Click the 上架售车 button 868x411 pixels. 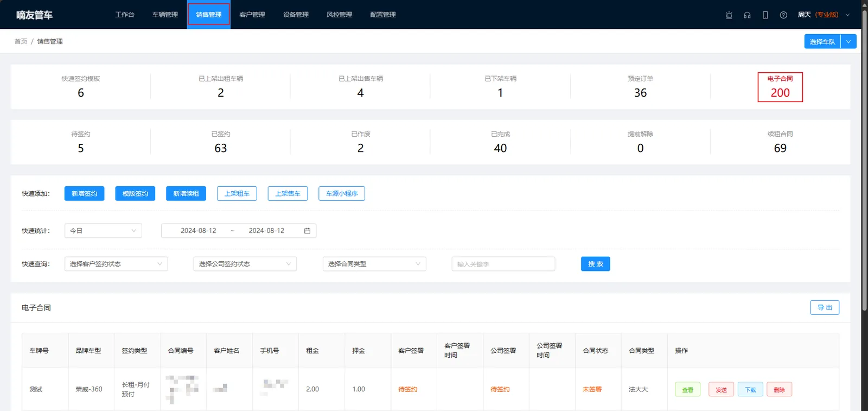(288, 193)
